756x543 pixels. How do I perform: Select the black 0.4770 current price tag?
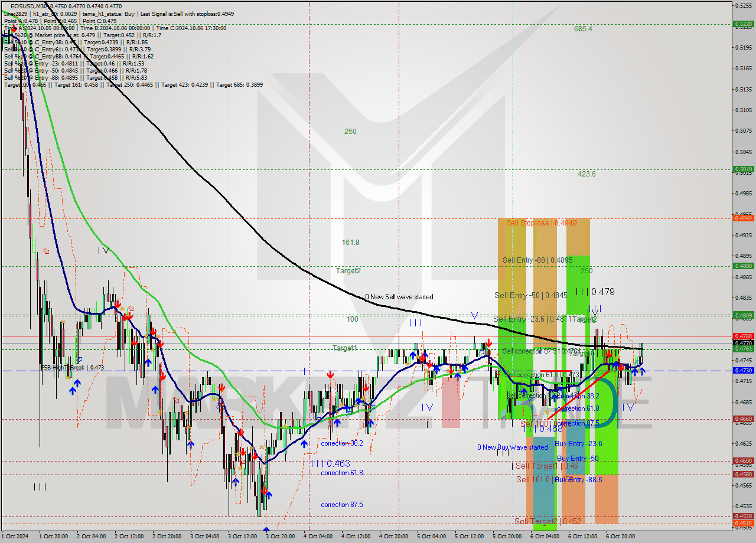coord(743,343)
